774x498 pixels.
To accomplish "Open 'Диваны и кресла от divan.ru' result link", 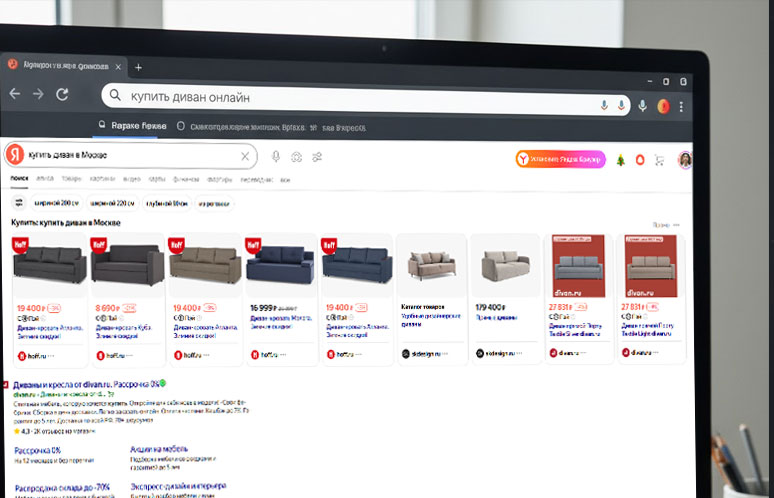I will coord(82,384).
